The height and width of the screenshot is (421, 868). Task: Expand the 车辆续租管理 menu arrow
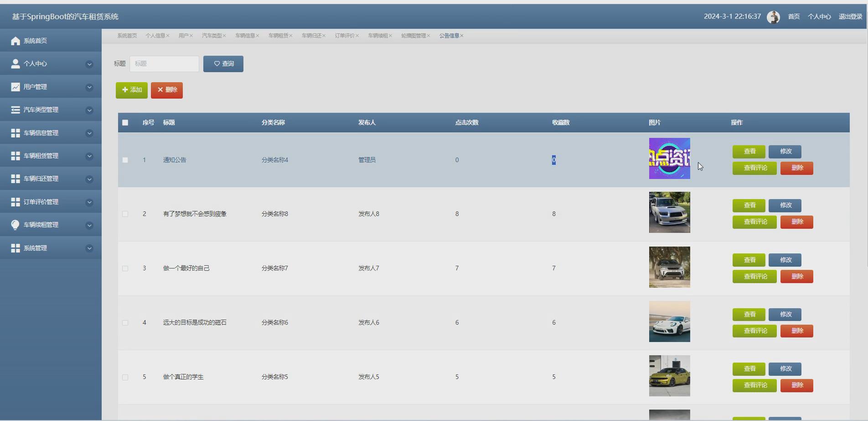click(89, 225)
